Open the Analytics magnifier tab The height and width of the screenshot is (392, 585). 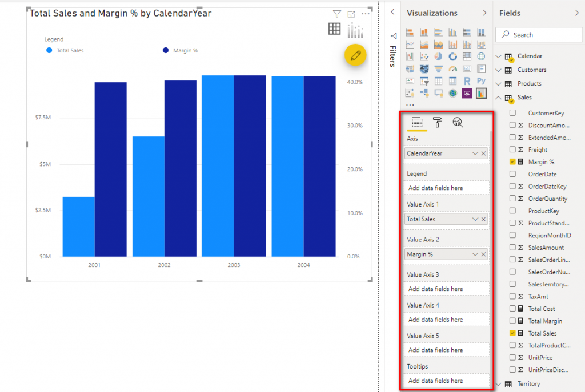(458, 122)
